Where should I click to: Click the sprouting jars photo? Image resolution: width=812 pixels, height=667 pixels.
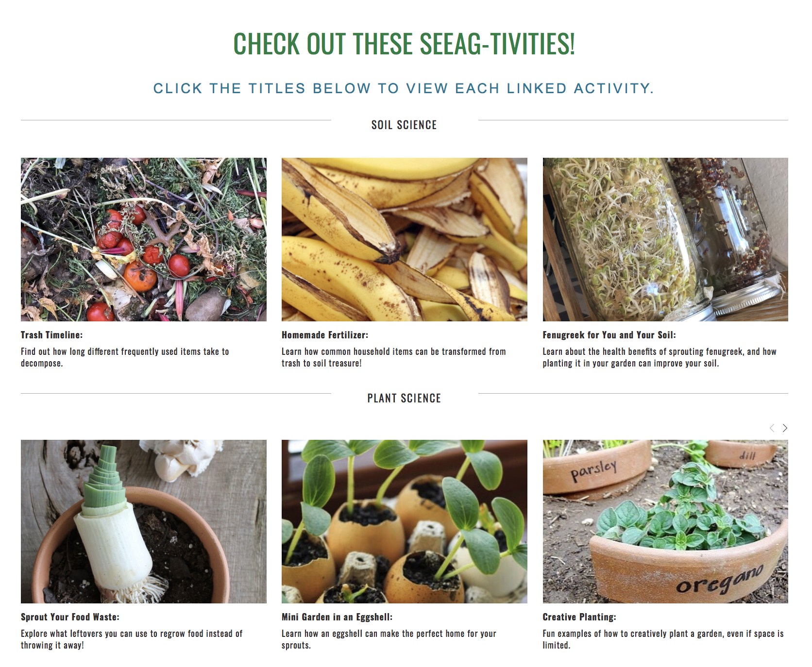point(665,239)
